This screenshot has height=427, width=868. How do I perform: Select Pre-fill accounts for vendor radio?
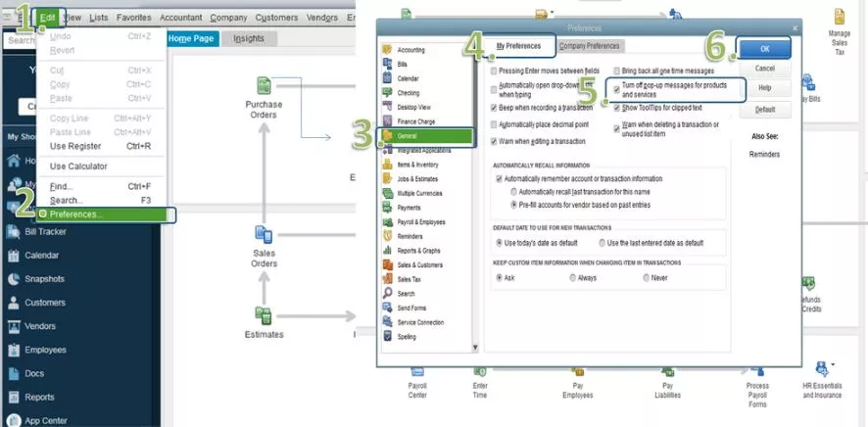point(514,206)
